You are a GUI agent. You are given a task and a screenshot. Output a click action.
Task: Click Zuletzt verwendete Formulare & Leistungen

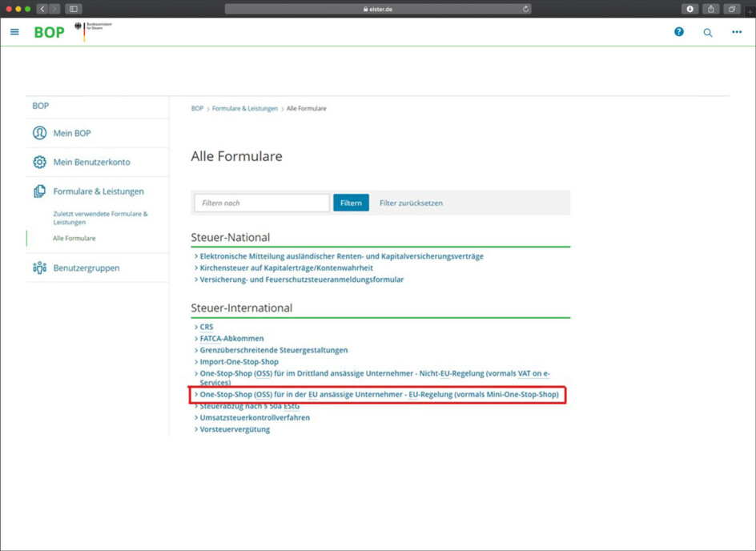(x=100, y=218)
